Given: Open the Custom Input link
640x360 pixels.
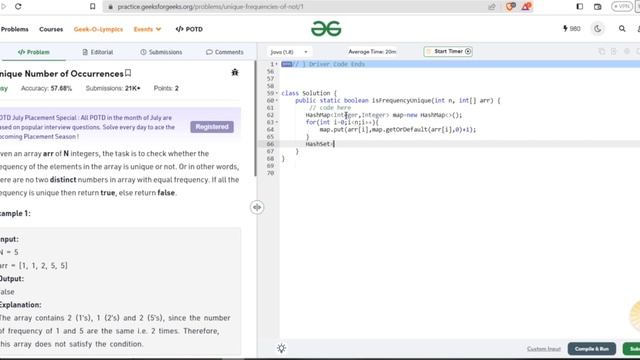Looking at the screenshot, I should (x=544, y=349).
